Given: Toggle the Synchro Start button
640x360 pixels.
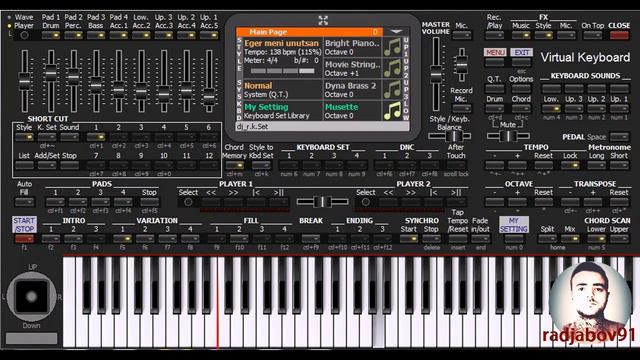Looking at the screenshot, I should (x=409, y=239).
